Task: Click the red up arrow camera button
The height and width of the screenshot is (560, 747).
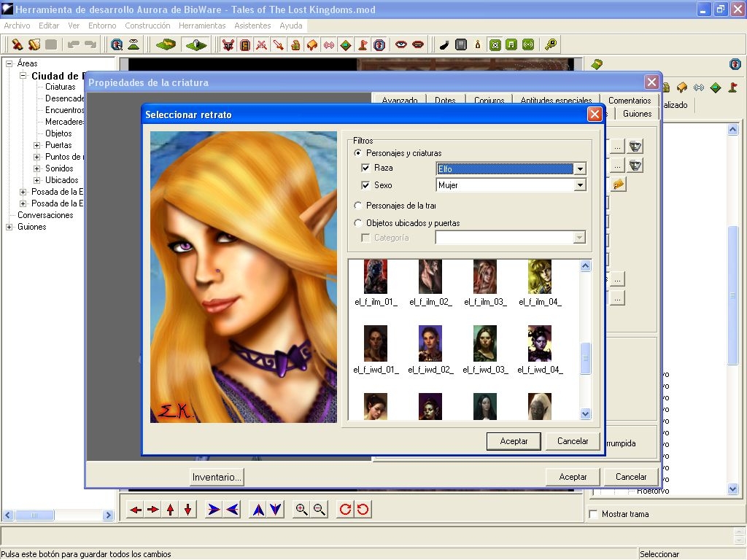Action: 171,510
